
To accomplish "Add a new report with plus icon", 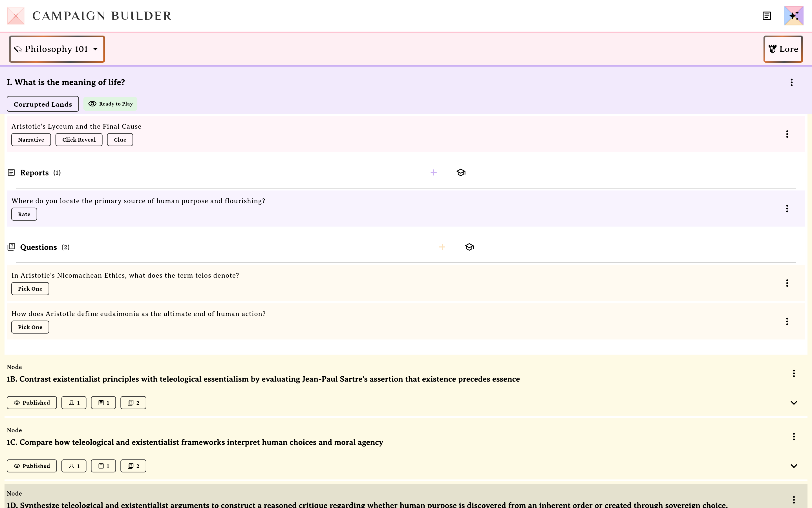I will coord(434,172).
